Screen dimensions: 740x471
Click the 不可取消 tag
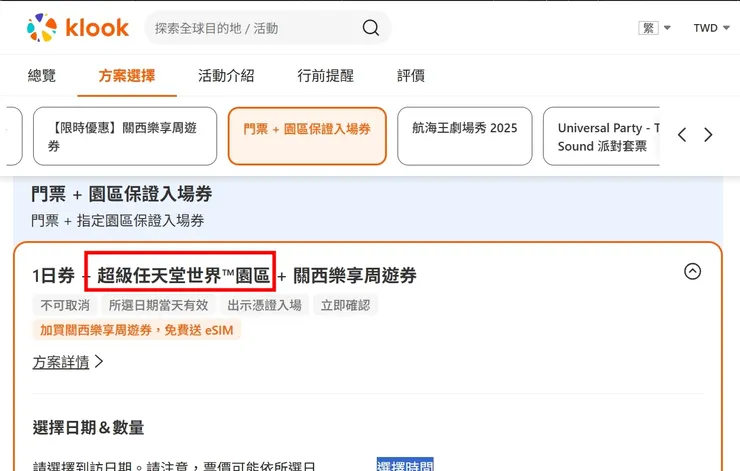pyautogui.click(x=65, y=305)
